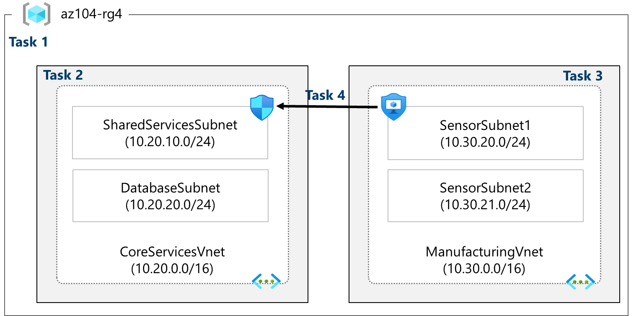Select the SensorSubnet1 box
Screen dimensions: 644x316
click(485, 133)
